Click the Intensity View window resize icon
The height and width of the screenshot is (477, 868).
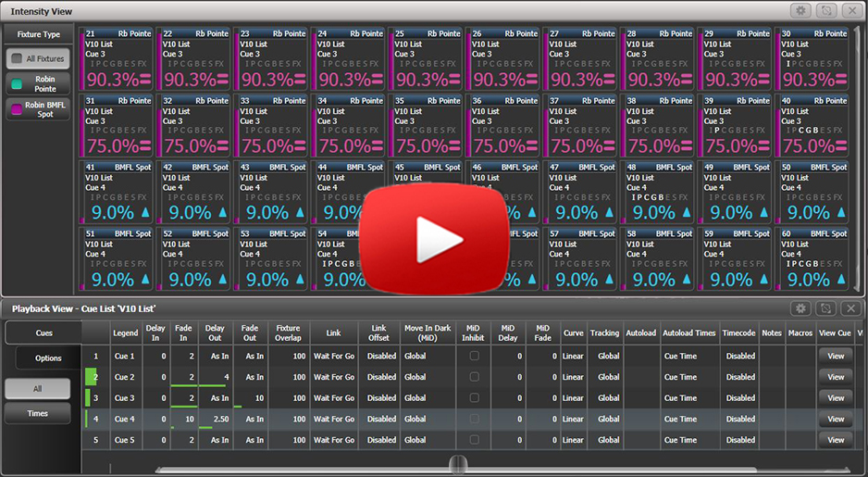tap(826, 10)
